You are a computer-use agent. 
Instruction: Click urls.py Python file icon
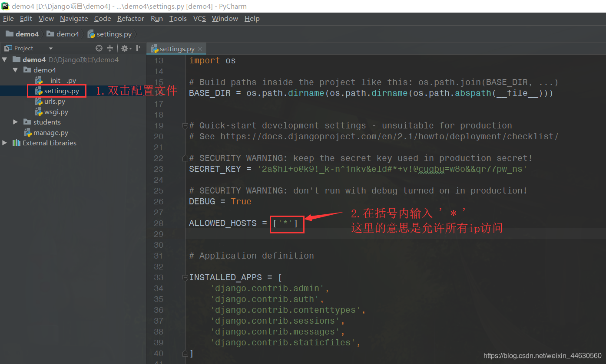click(39, 102)
